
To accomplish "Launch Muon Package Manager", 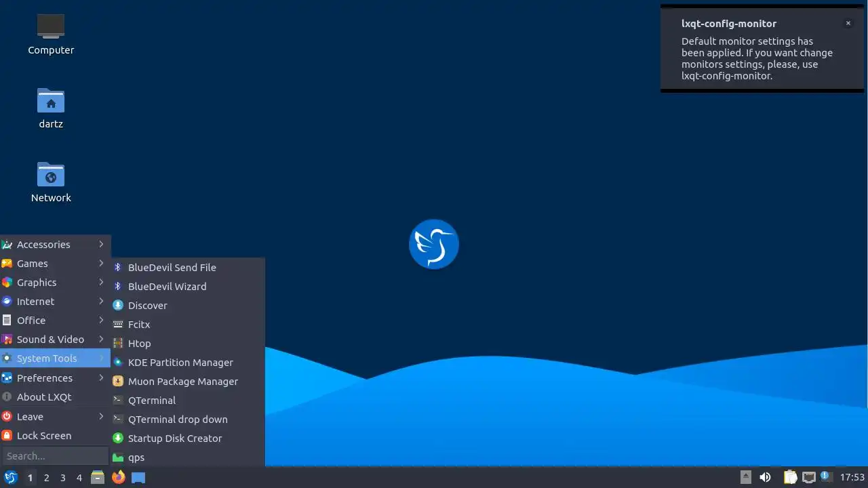I will [188, 381].
